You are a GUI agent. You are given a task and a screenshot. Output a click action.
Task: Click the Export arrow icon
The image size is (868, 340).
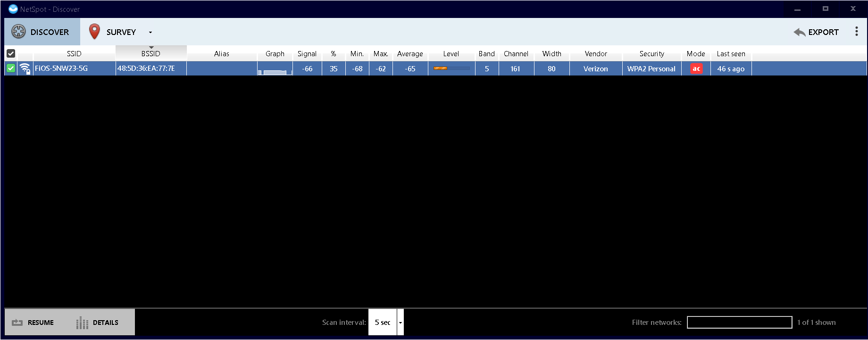click(799, 32)
